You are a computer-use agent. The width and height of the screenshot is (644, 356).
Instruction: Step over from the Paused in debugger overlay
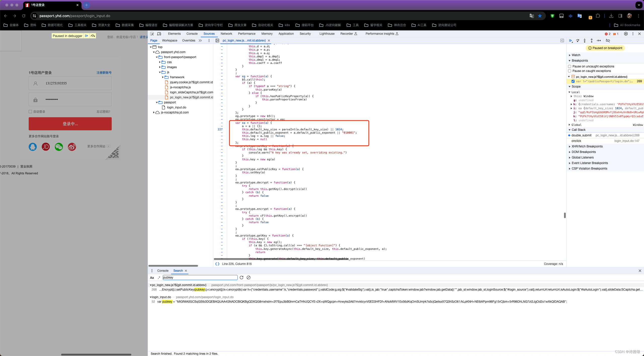pyautogui.click(x=93, y=36)
